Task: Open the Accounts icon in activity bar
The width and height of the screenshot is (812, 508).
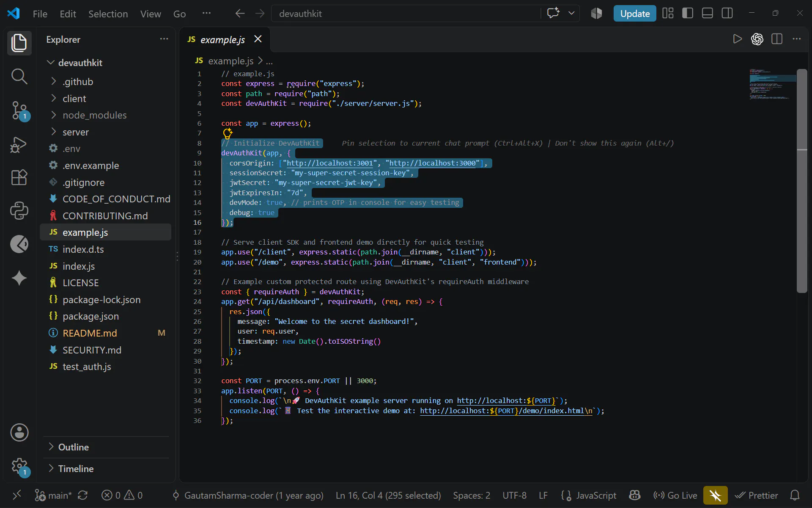Action: pyautogui.click(x=19, y=433)
